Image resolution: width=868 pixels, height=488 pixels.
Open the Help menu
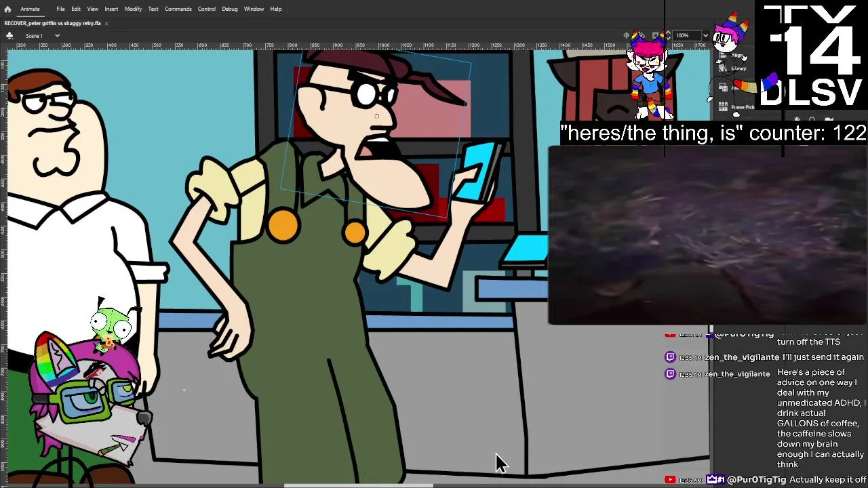[276, 9]
